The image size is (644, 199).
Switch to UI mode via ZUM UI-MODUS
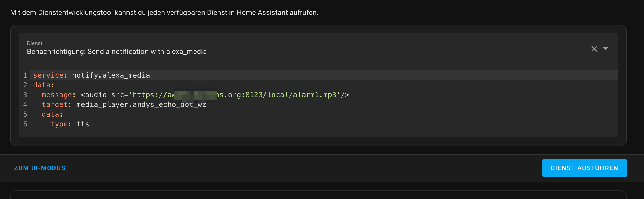pos(40,168)
